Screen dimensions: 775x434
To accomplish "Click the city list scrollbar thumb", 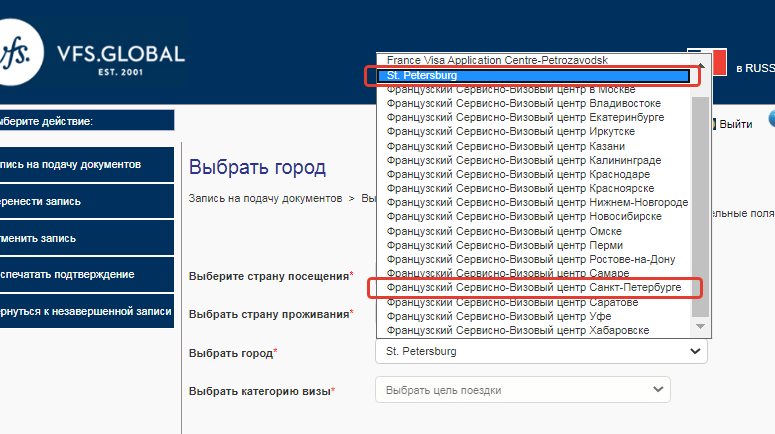I will click(700, 207).
